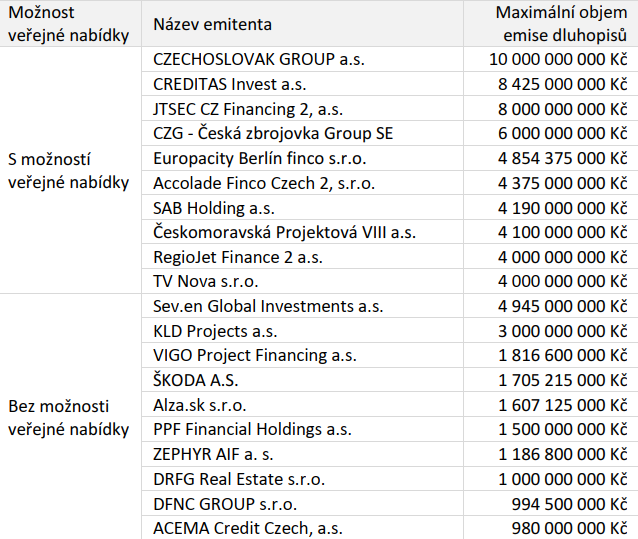Click the "Název emitenta" column header
638x539 pixels.
coord(213,24)
